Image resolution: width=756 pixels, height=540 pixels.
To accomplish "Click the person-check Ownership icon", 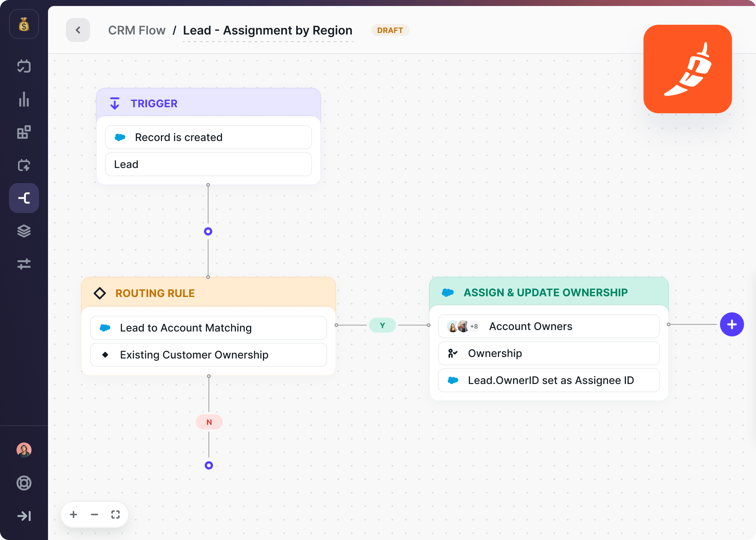I will pos(453,353).
